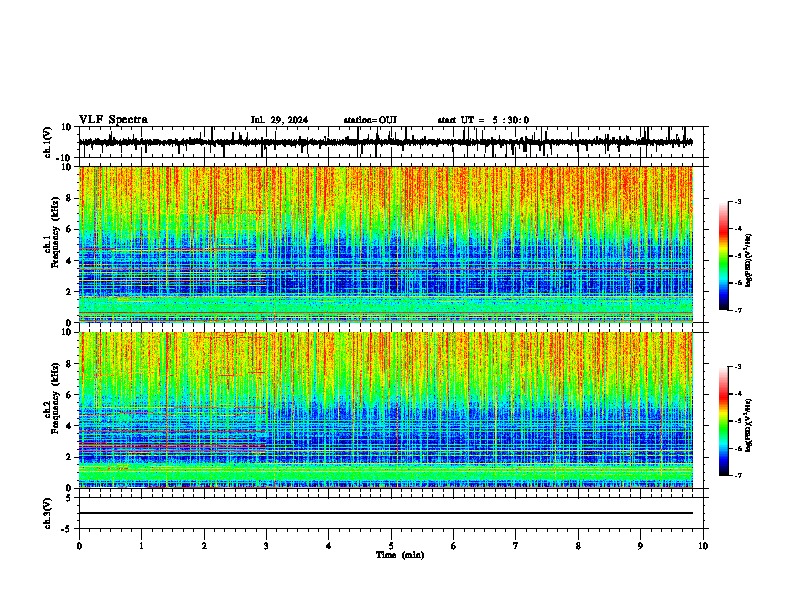Click the time-axis tick label "10"

[703, 546]
